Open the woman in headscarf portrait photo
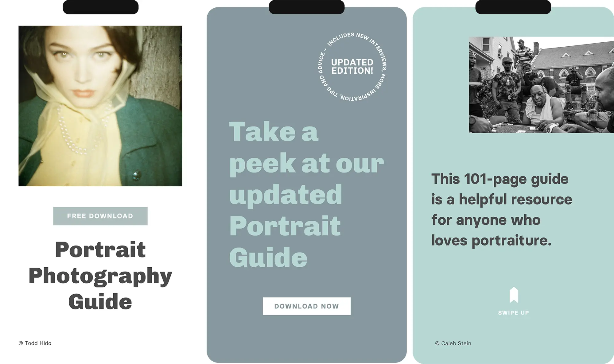This screenshot has width=614, height=364. click(x=100, y=106)
